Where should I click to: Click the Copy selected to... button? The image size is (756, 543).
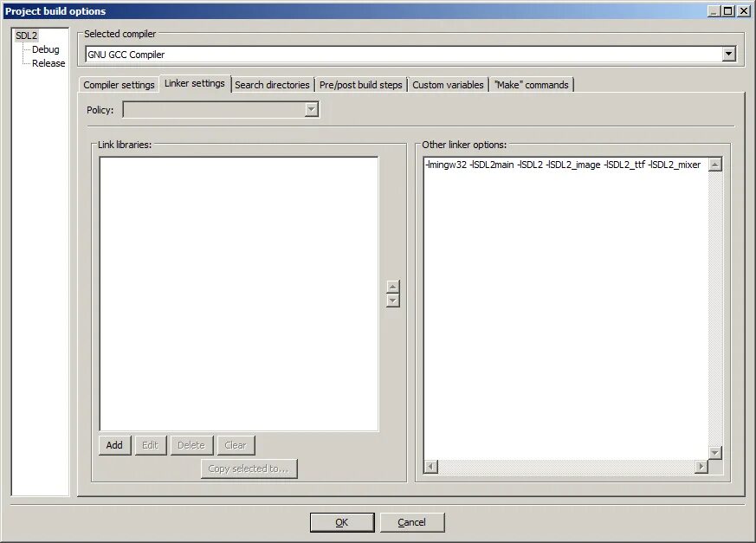coord(249,469)
